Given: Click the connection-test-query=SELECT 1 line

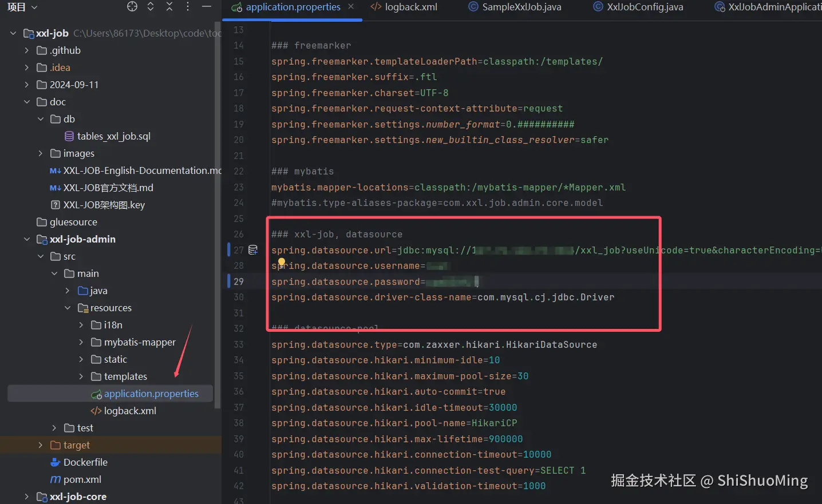Looking at the screenshot, I should 429,470.
